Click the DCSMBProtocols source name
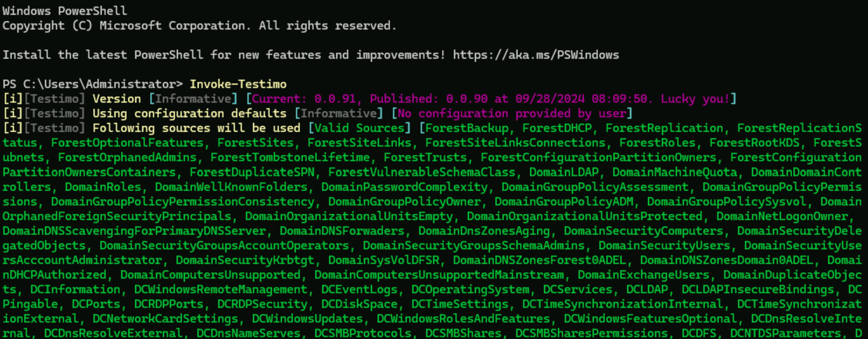Screen dimensions: 868x339 (x=363, y=333)
